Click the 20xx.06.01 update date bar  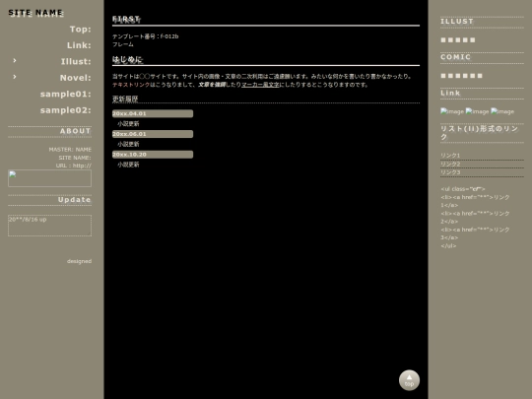(x=153, y=134)
